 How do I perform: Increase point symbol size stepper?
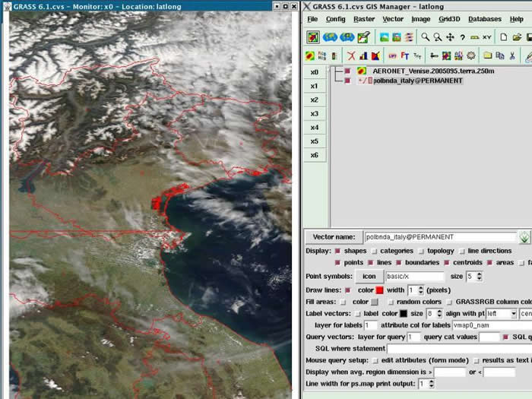point(479,274)
